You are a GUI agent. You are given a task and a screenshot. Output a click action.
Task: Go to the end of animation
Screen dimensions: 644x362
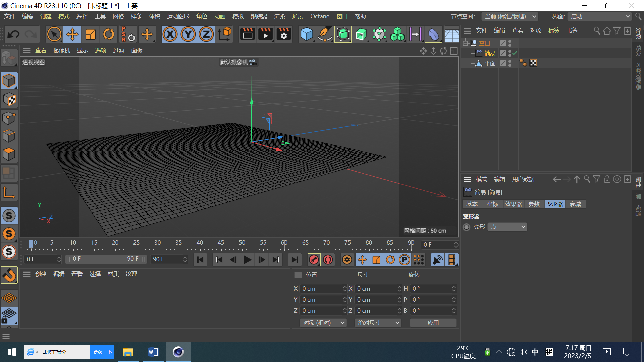tap(295, 260)
